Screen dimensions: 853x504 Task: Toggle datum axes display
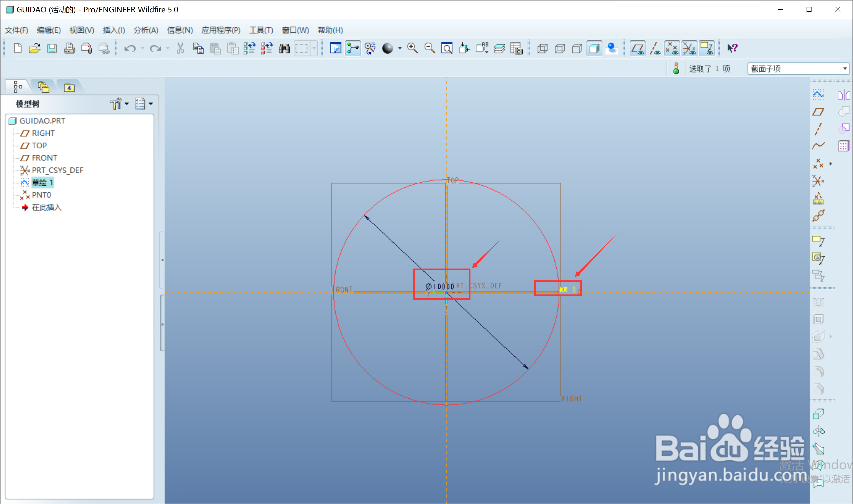click(655, 48)
